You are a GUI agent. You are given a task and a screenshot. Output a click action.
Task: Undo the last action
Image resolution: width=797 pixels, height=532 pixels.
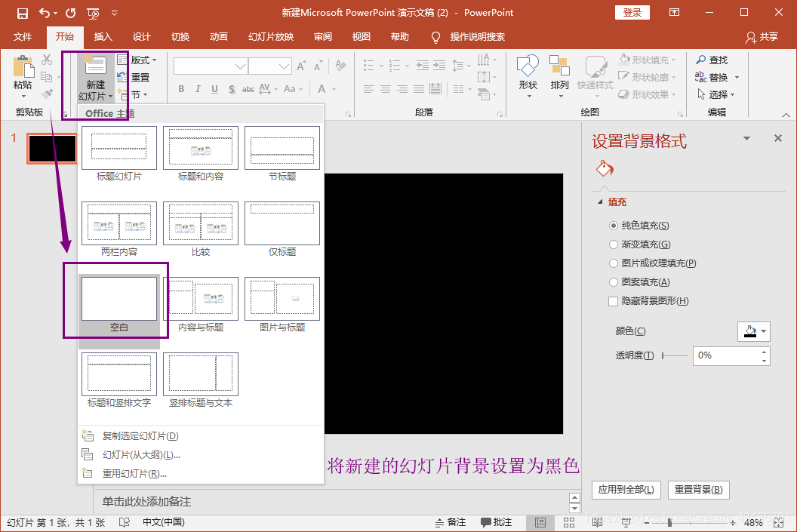pyautogui.click(x=45, y=14)
